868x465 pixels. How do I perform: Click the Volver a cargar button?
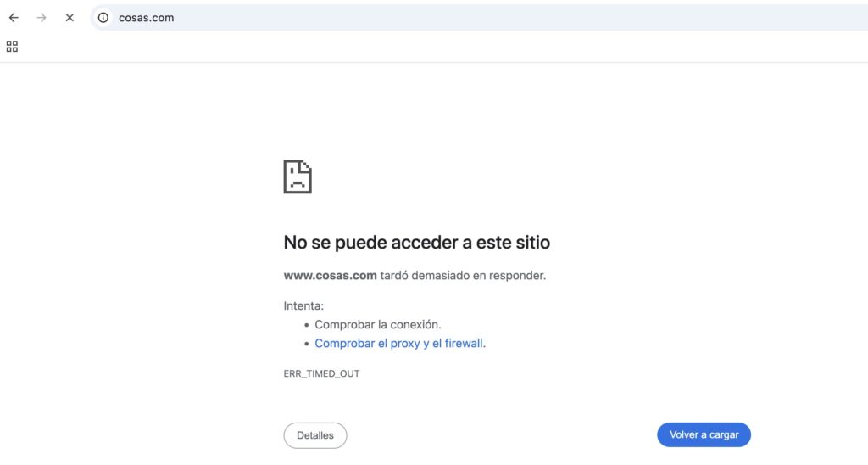(x=704, y=435)
